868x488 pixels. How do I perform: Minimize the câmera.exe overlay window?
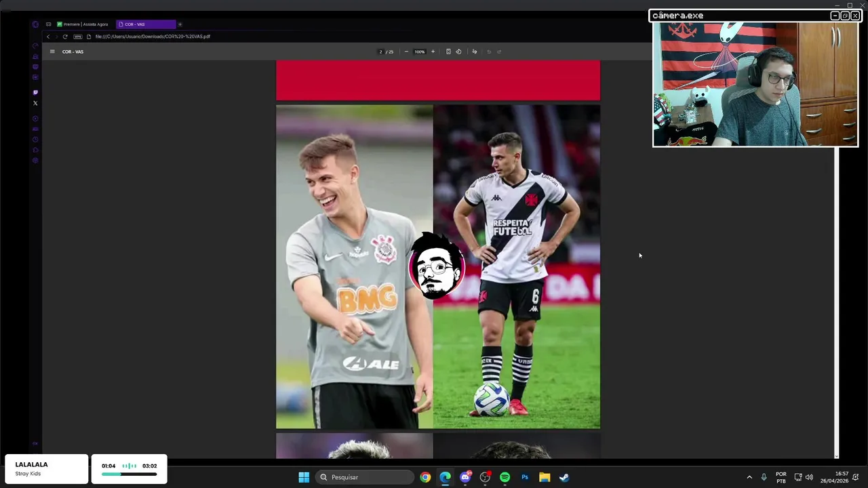click(835, 16)
